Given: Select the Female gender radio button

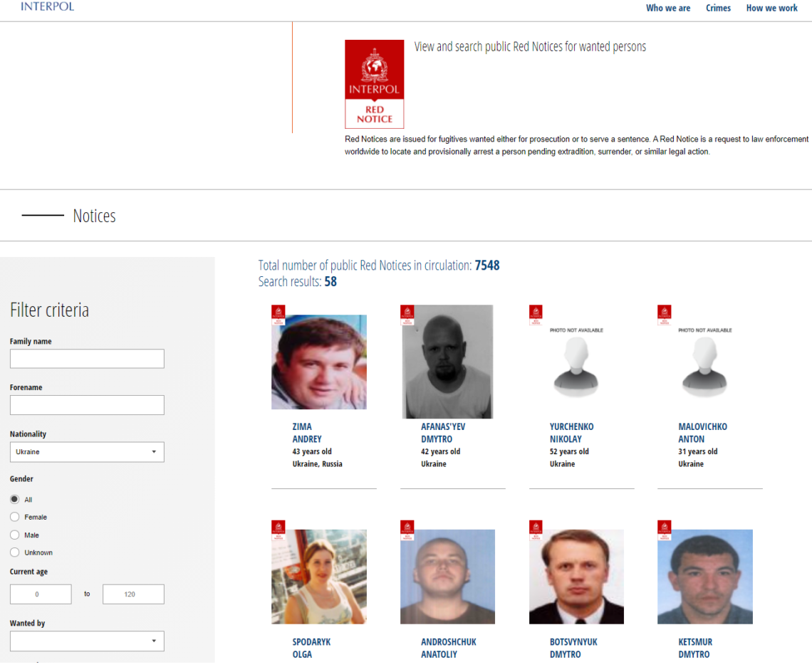Looking at the screenshot, I should click(15, 518).
